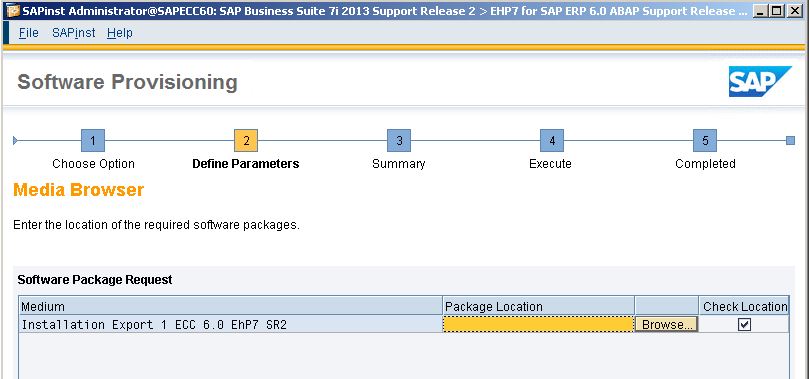
Task: Maximize the SAPinst window
Action: (776, 10)
